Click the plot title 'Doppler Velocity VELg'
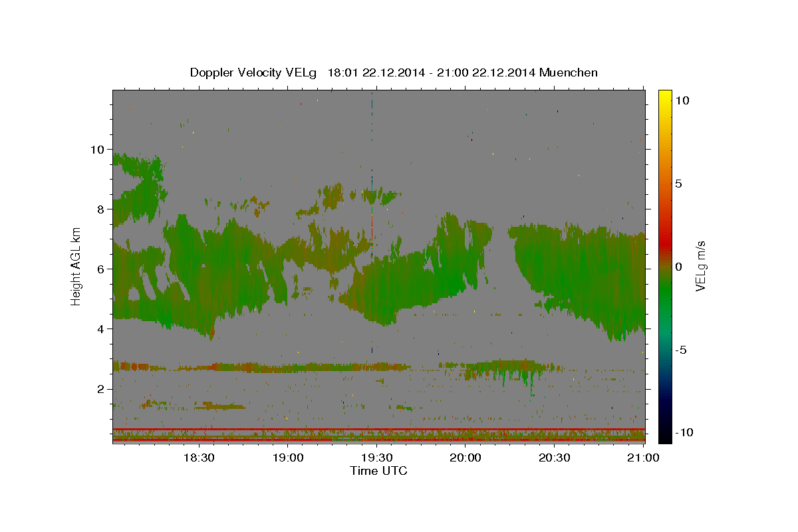 click(x=253, y=72)
